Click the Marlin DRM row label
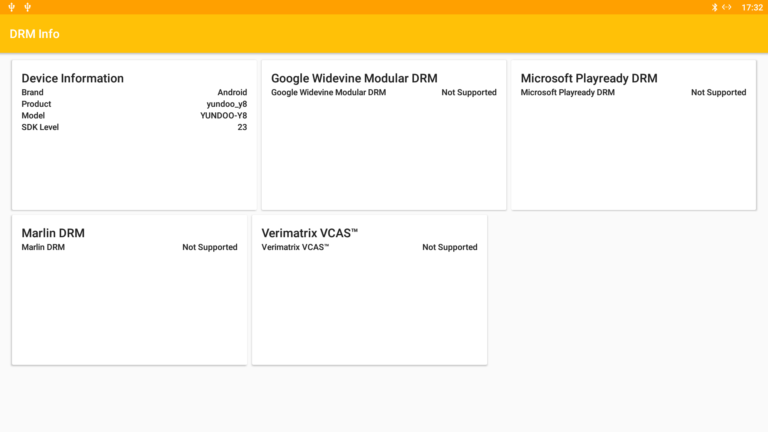This screenshot has width=768, height=432. (x=43, y=247)
